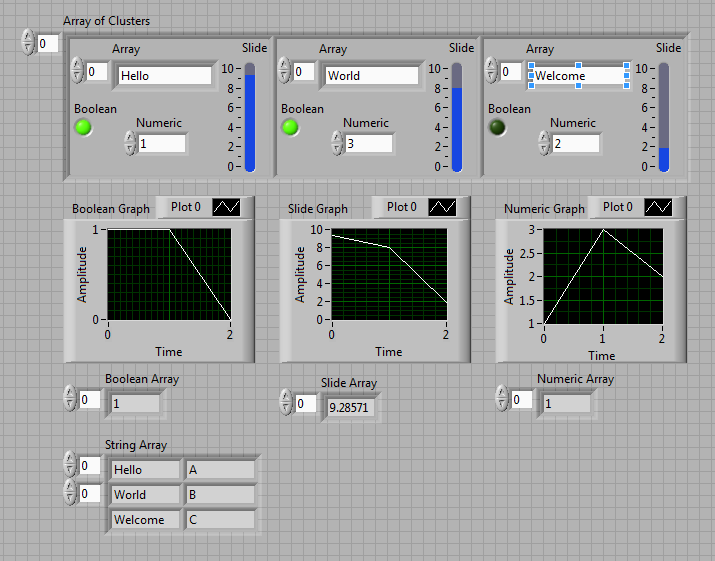715x561 pixels.
Task: Click the Slide Graph plot area
Action: coord(389,275)
